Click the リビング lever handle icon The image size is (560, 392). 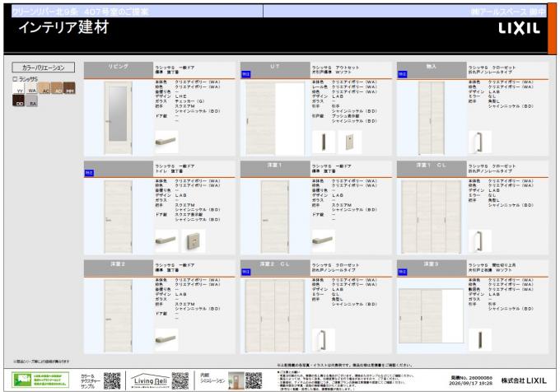(166, 142)
